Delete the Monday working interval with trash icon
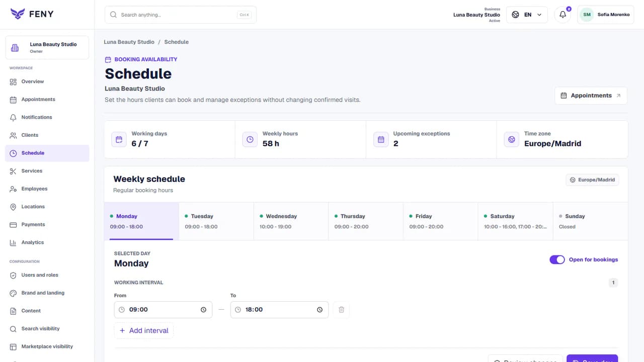This screenshot has width=644, height=362. (x=341, y=310)
